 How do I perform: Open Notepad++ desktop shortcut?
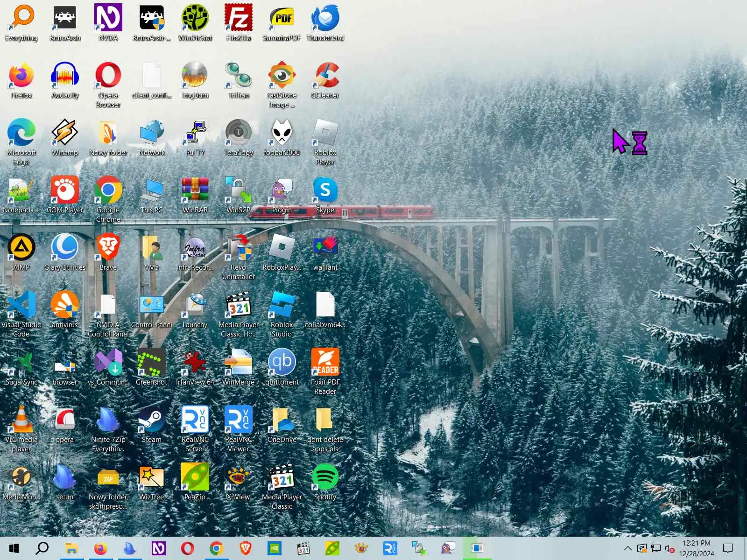pyautogui.click(x=21, y=195)
